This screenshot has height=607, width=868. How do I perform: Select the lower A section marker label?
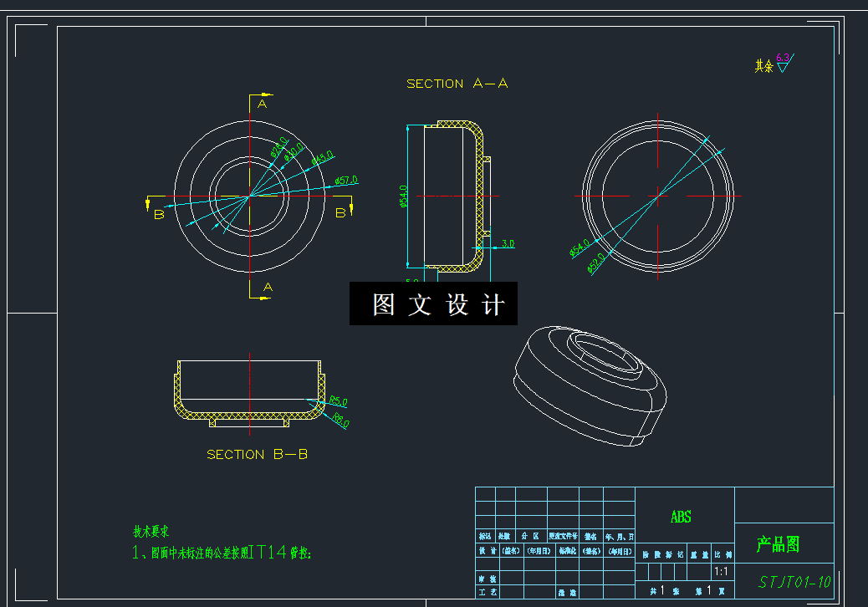point(268,287)
